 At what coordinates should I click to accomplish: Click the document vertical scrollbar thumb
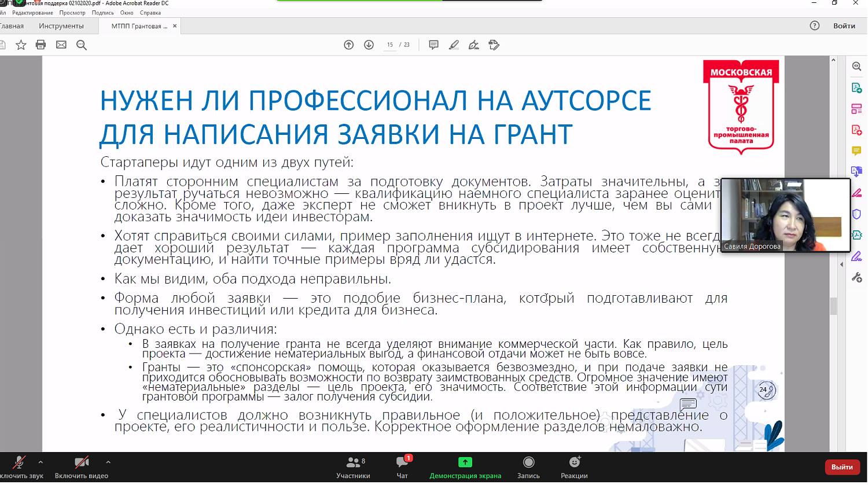pos(833,306)
